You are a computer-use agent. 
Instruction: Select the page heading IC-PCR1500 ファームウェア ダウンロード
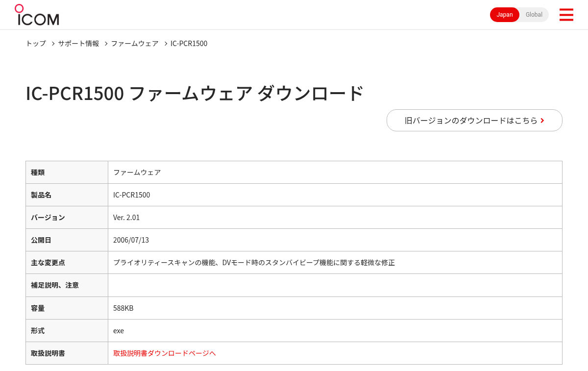pos(195,93)
